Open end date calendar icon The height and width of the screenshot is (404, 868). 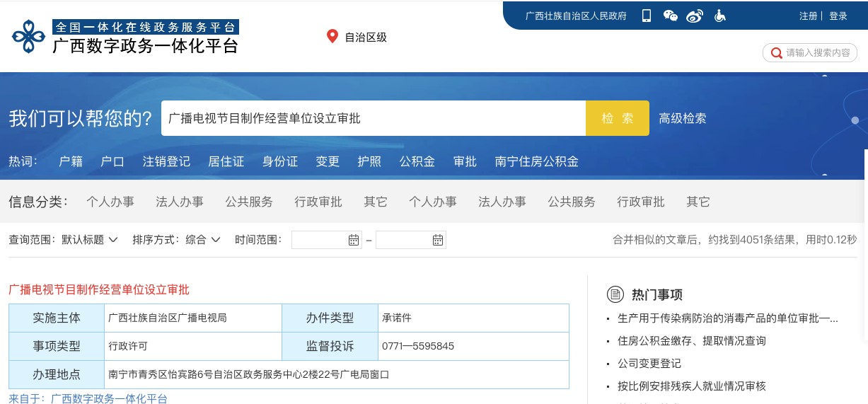(438, 240)
